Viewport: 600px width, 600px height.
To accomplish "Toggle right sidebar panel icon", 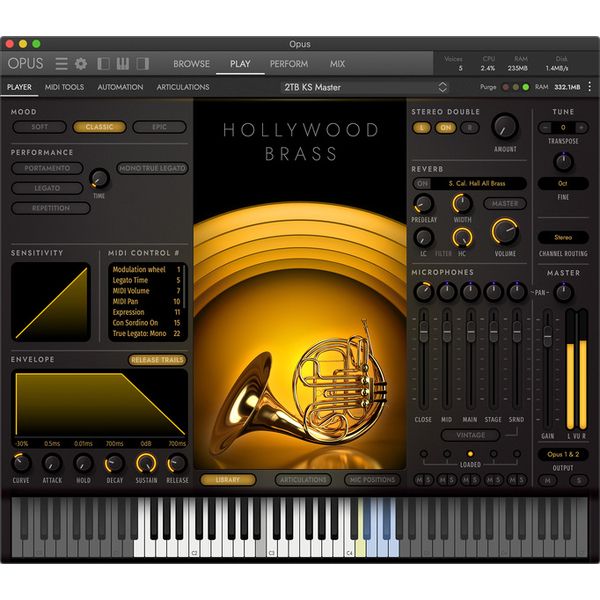I will (143, 64).
